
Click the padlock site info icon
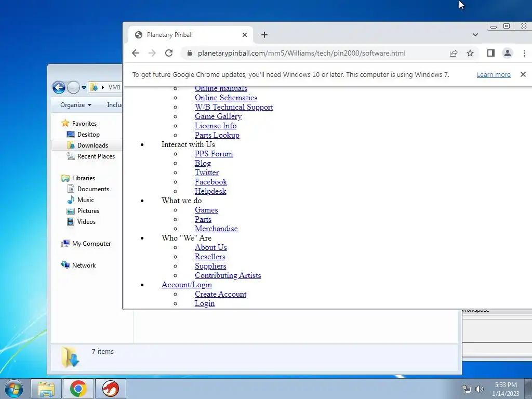pyautogui.click(x=190, y=53)
